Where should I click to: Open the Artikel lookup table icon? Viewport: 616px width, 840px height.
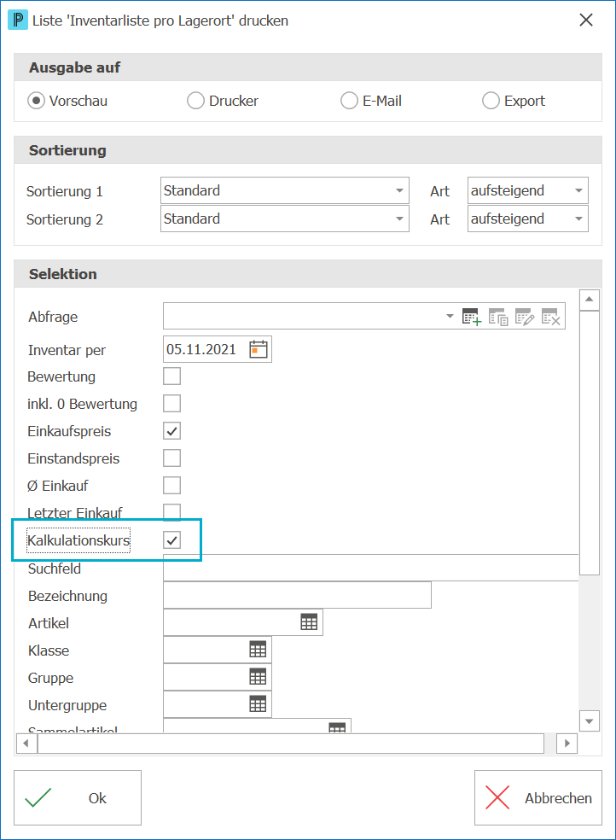[309, 622]
